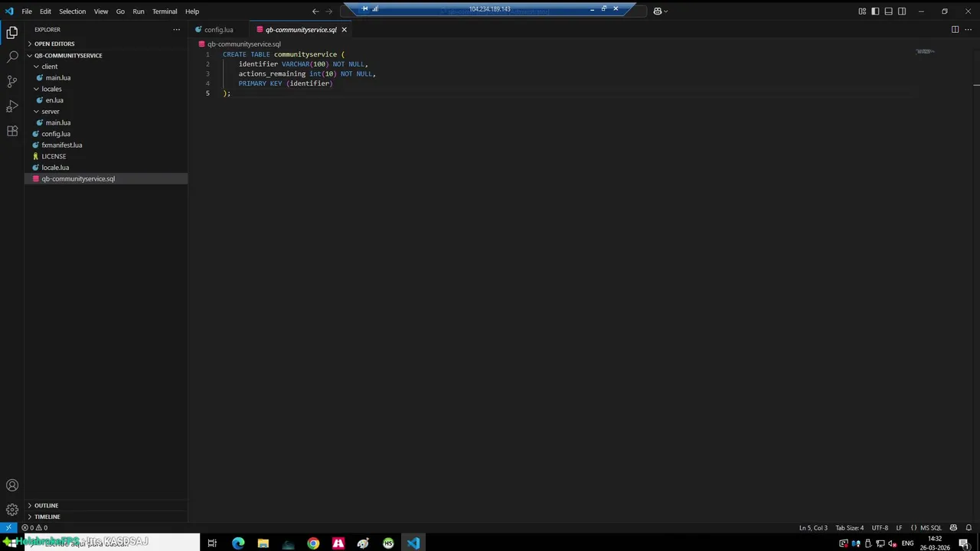Open the Run and Debug view
980x551 pixels.
click(12, 106)
